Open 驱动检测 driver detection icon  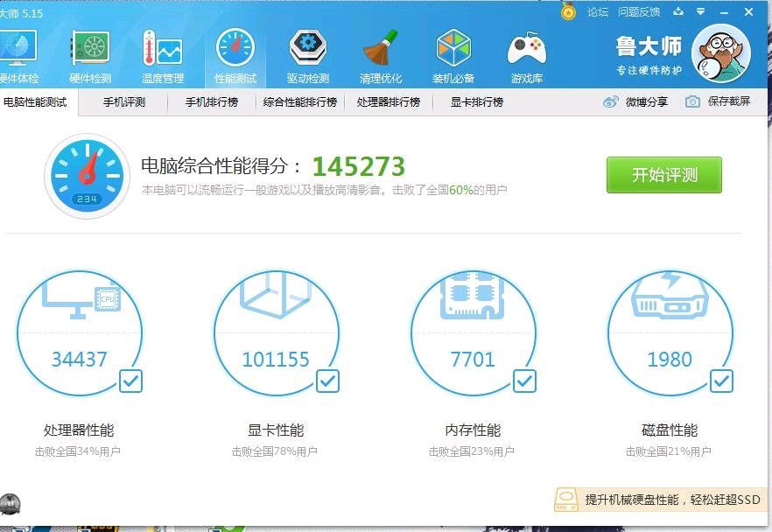point(308,47)
